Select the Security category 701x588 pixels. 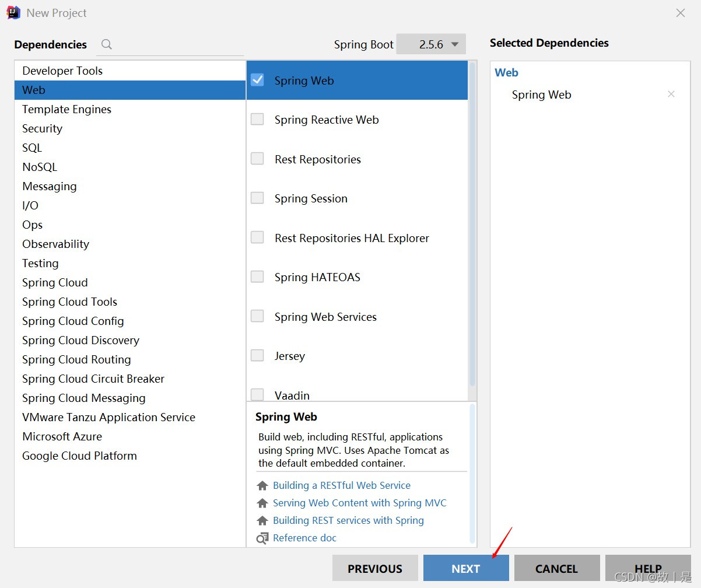click(x=129, y=128)
